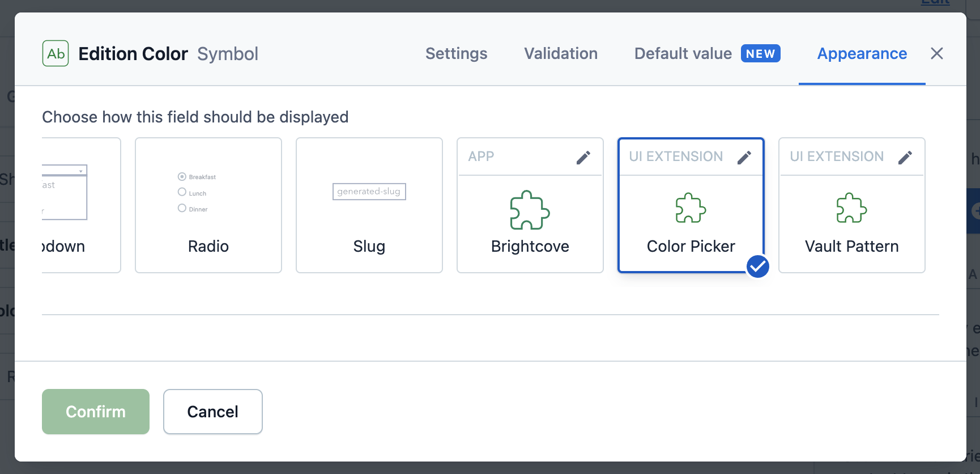
Task: Close the field settings dialog
Action: click(x=937, y=53)
